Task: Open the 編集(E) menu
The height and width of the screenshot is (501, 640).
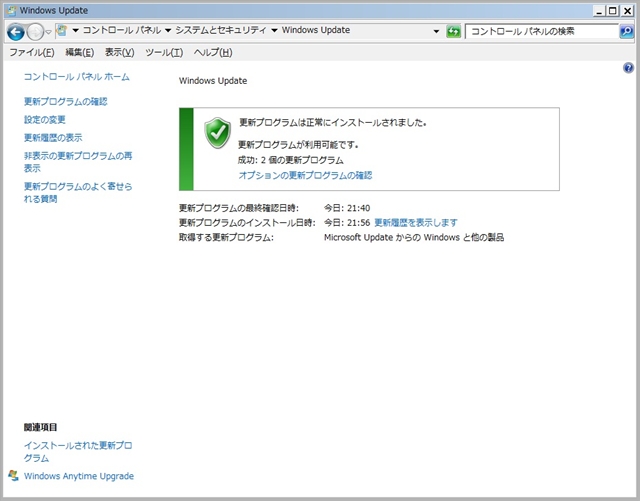Action: 80,52
